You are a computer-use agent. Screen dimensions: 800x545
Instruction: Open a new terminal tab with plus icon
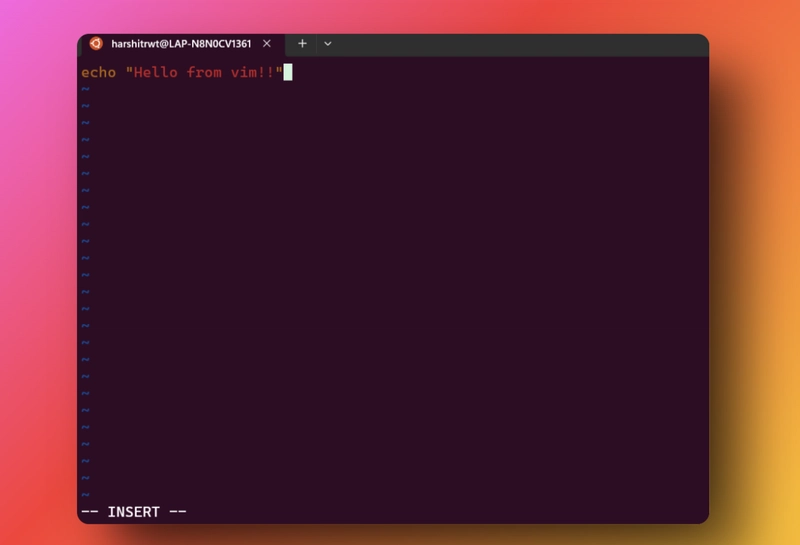pyautogui.click(x=302, y=44)
